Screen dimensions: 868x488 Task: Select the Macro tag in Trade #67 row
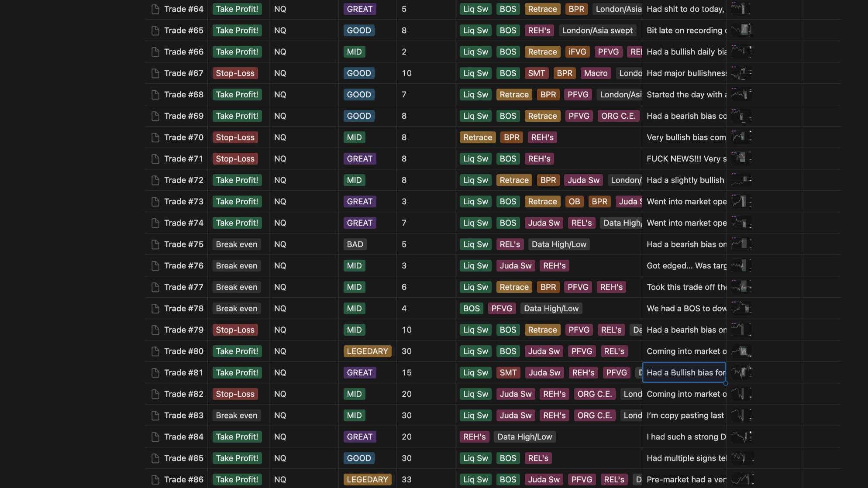tap(596, 73)
